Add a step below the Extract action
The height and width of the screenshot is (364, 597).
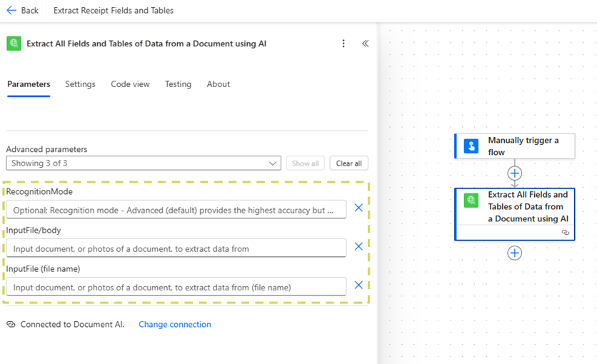pos(514,253)
